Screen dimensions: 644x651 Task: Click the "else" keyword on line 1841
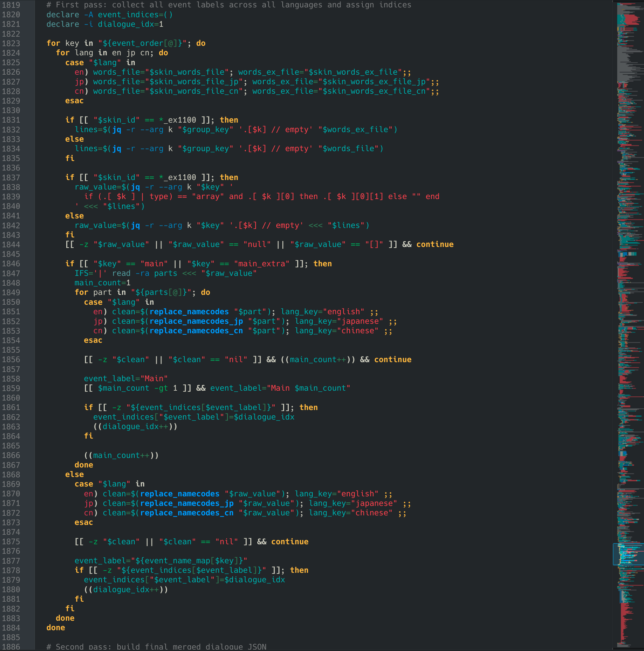pyautogui.click(x=74, y=216)
